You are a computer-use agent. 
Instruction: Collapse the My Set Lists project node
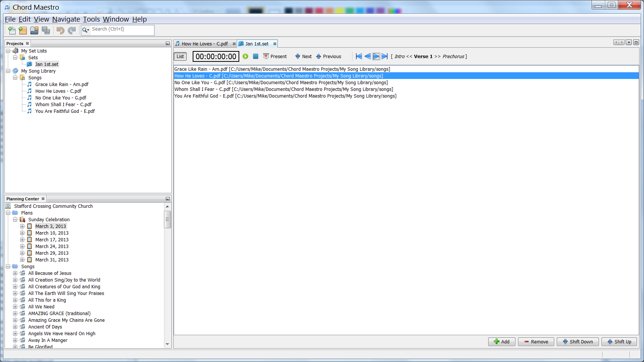click(x=8, y=51)
